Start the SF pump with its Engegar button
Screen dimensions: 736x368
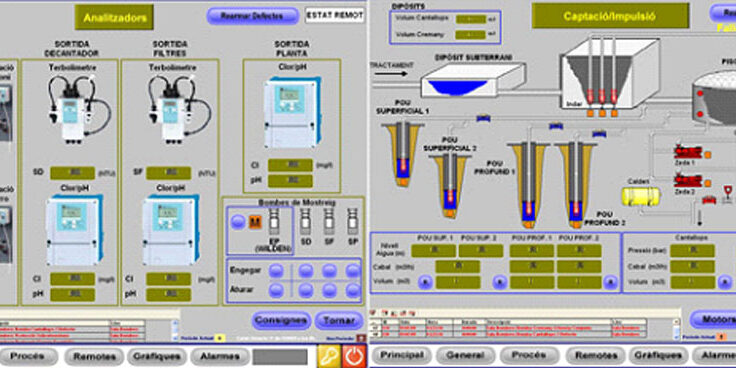coord(330,271)
